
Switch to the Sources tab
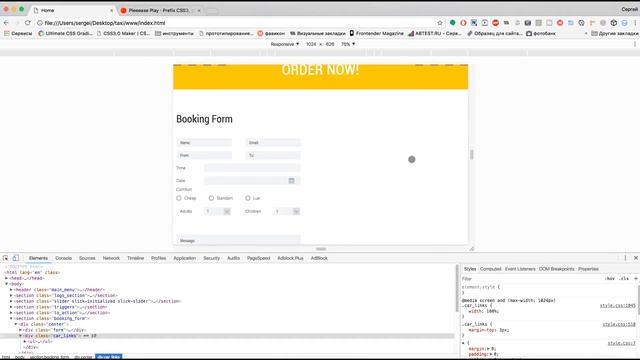(x=87, y=258)
